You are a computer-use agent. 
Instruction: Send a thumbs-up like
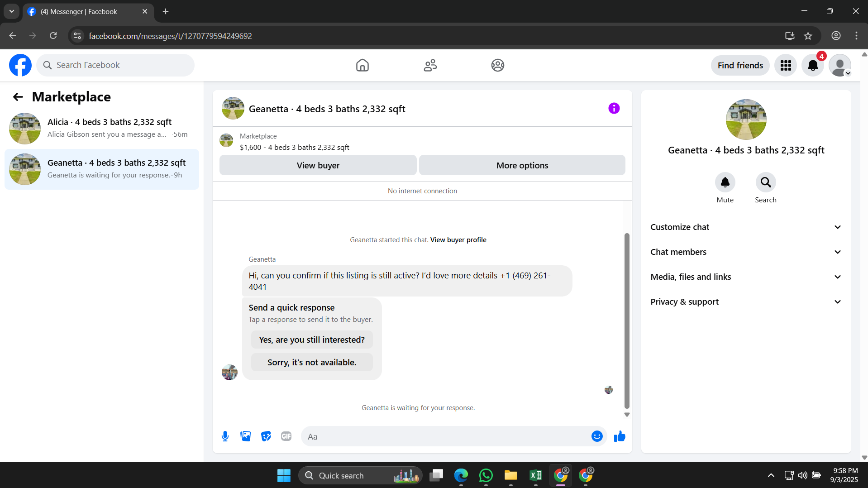tap(620, 436)
